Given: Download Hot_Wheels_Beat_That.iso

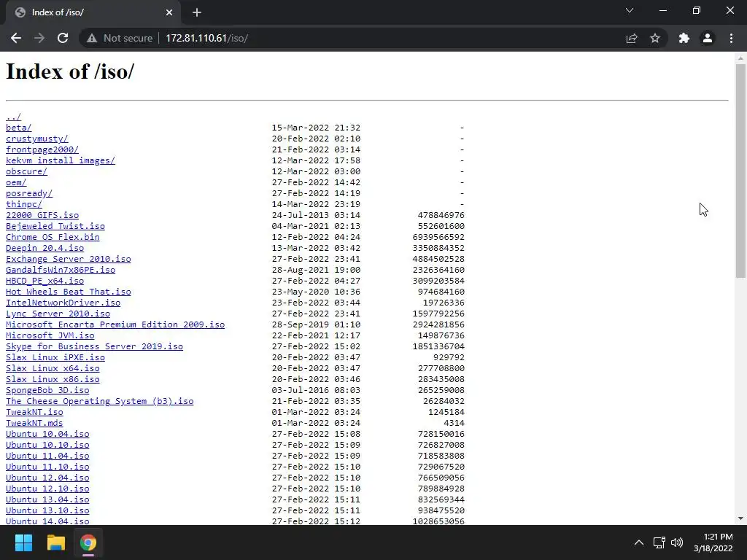Looking at the screenshot, I should point(69,292).
